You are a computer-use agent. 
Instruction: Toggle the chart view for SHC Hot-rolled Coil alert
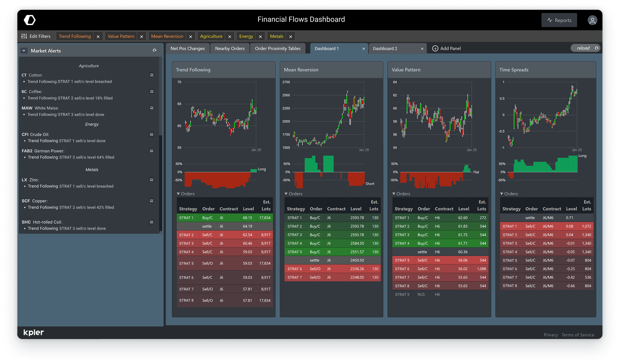[151, 222]
